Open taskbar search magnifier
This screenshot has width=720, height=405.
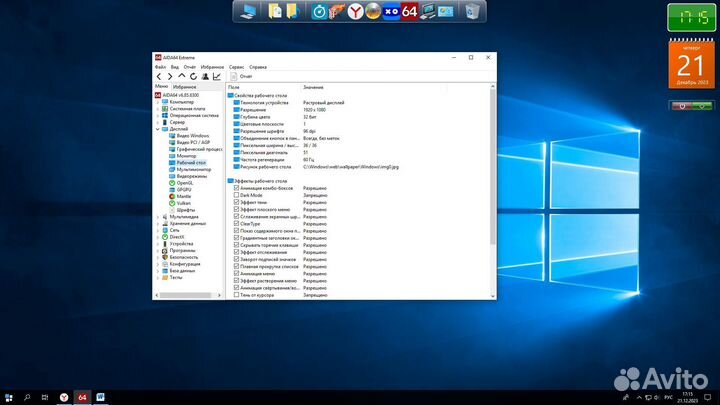pos(27,398)
